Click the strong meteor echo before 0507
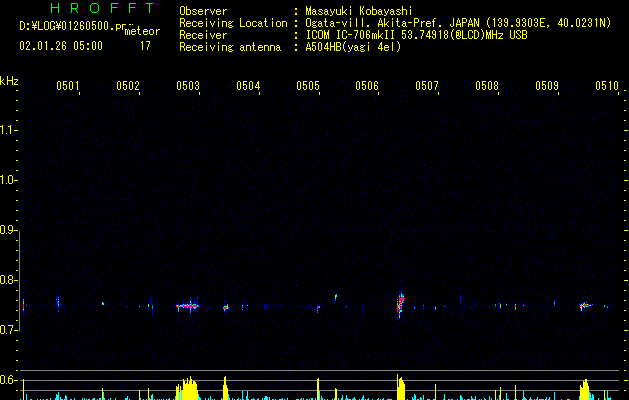This screenshot has height=400, width=629. tap(401, 304)
